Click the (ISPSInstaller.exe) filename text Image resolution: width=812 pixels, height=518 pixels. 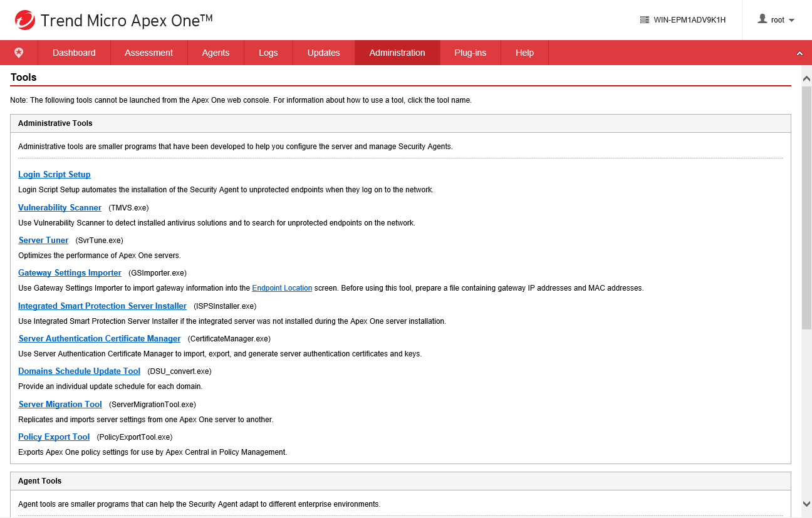pos(225,306)
